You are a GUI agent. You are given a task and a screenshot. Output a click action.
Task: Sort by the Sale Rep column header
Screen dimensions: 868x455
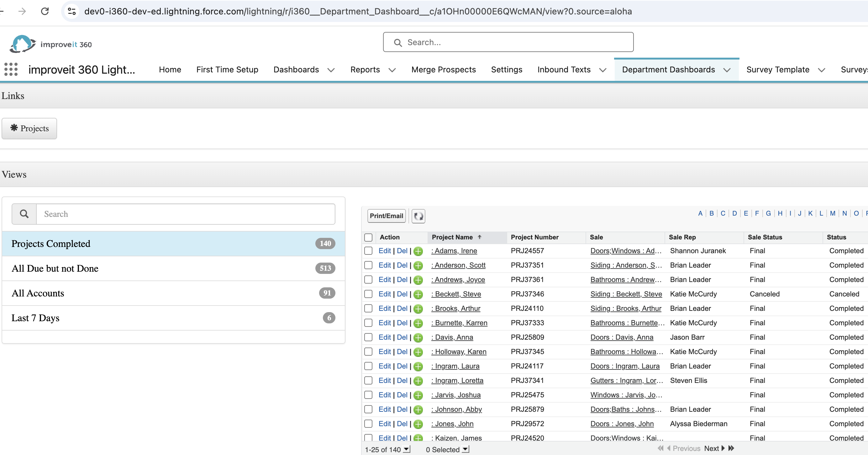point(682,237)
